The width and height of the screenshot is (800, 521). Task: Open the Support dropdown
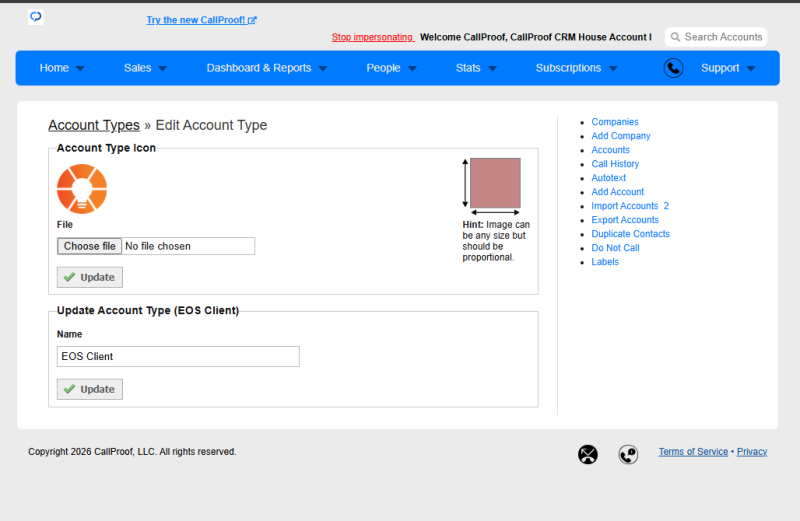pos(728,68)
